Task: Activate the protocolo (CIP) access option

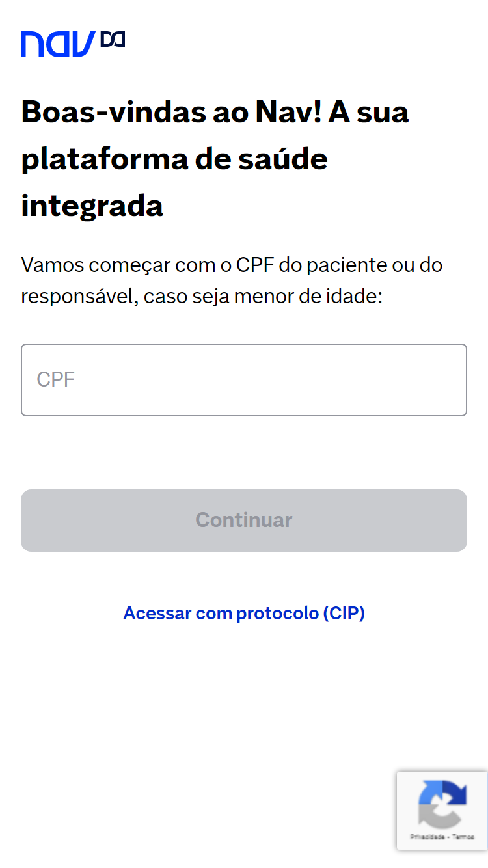Action: tap(244, 612)
